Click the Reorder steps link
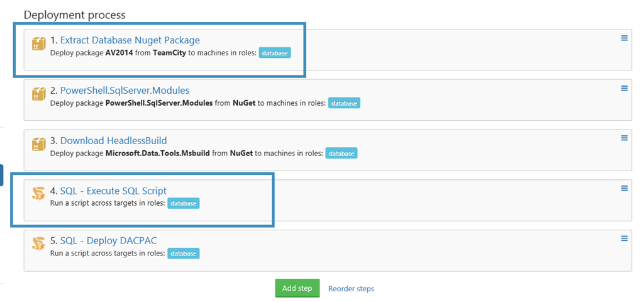The image size is (644, 302). click(351, 289)
